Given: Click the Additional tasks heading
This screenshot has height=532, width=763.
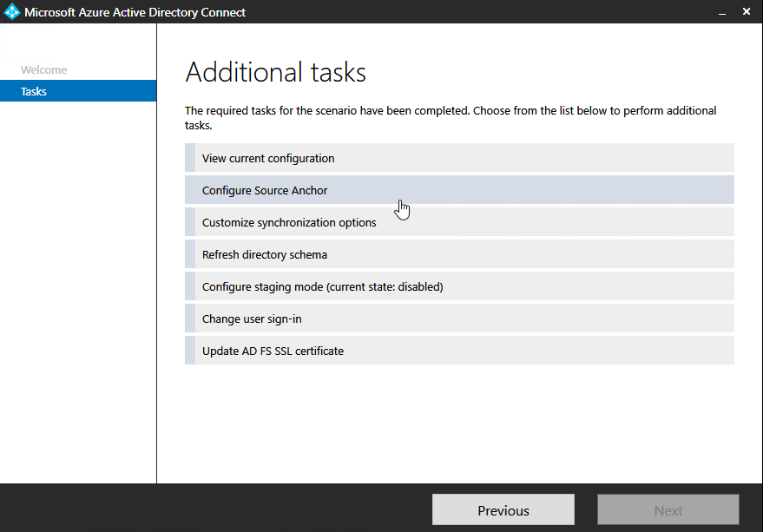Looking at the screenshot, I should tap(276, 72).
